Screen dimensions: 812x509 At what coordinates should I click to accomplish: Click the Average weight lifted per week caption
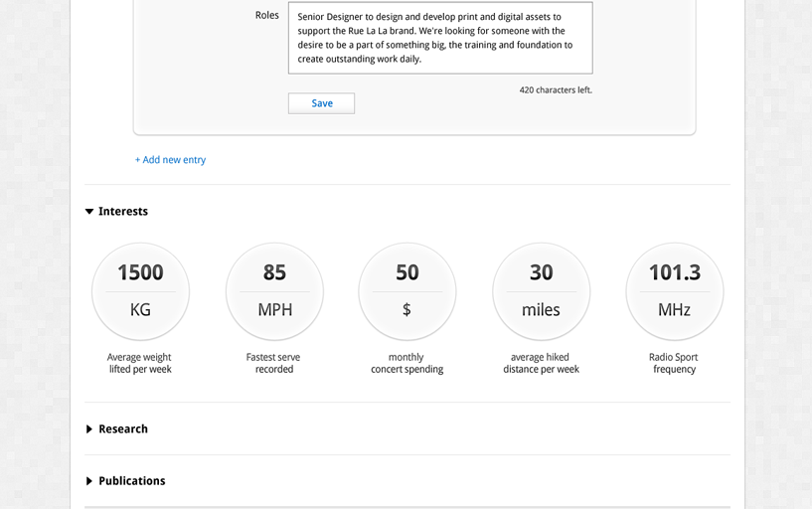(x=139, y=363)
